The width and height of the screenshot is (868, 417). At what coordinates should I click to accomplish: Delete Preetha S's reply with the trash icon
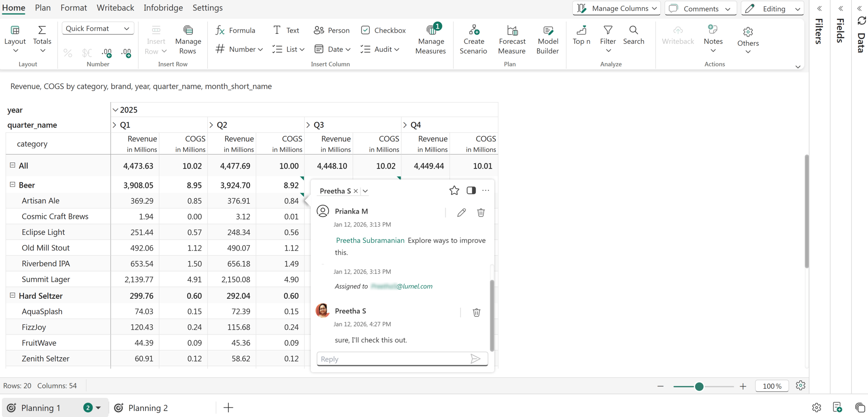pos(476,312)
